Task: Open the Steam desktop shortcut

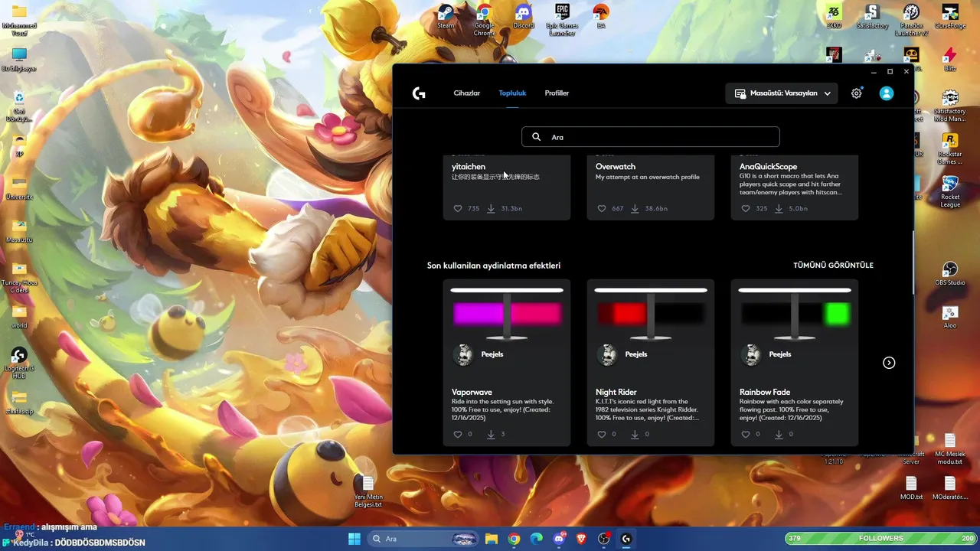Action: pos(446,16)
